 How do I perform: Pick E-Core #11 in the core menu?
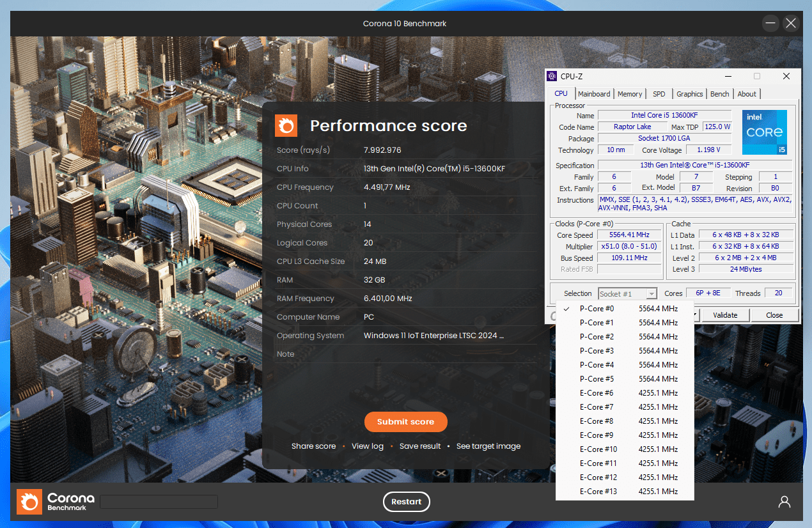625,463
